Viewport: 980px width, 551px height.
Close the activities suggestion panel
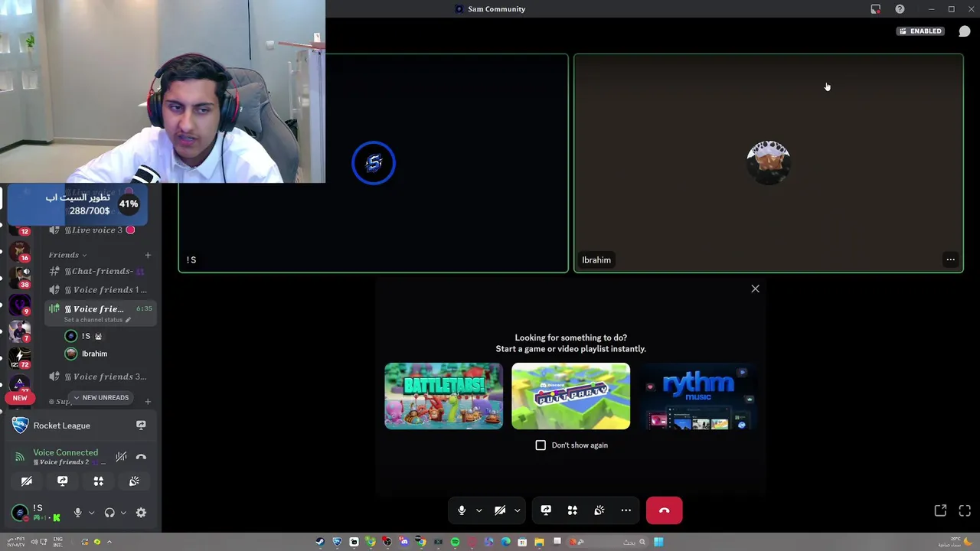pyautogui.click(x=755, y=289)
